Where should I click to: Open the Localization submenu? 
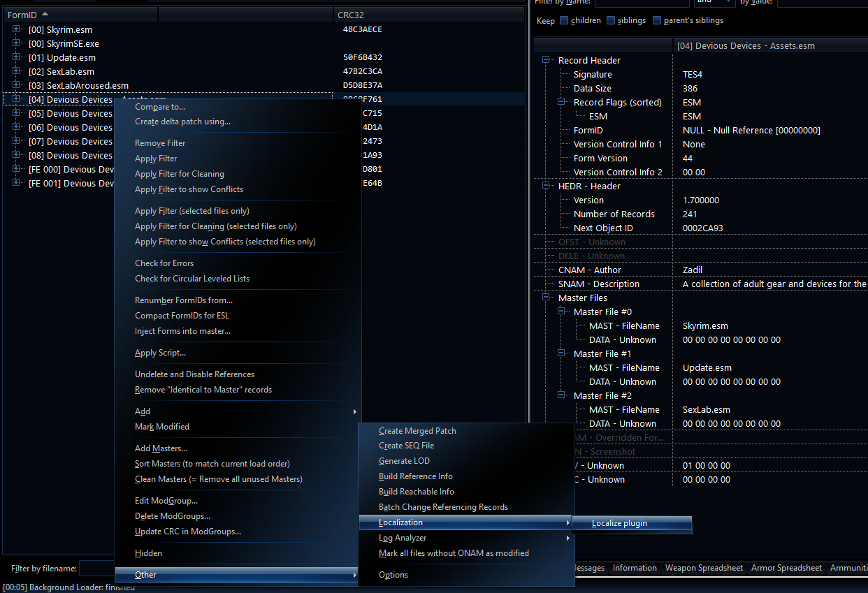(x=466, y=522)
